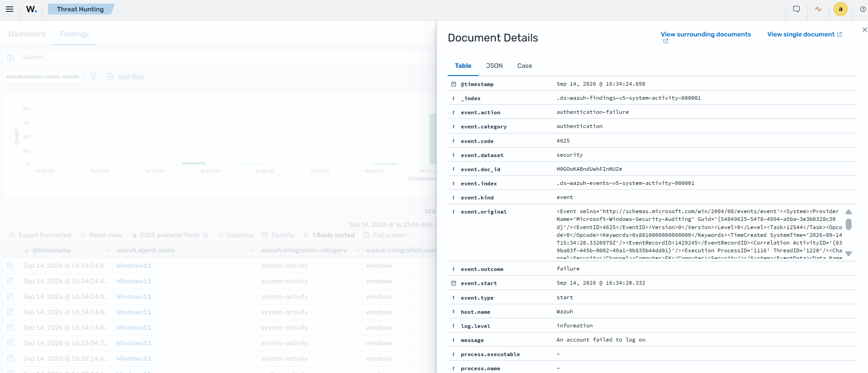
Task: Open the Columns selector
Action: (x=236, y=235)
